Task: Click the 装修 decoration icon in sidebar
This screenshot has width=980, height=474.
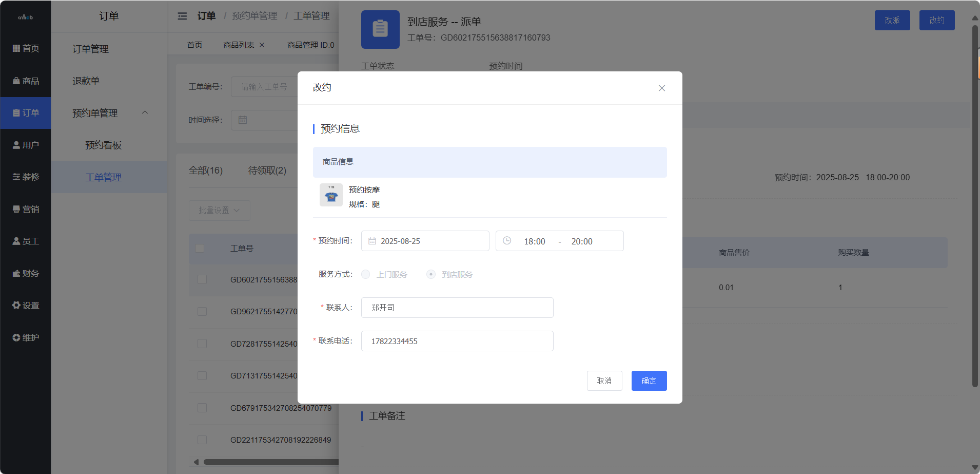Action: tap(16, 177)
